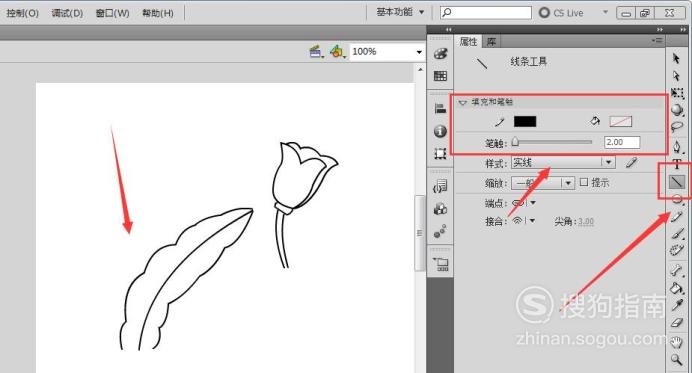Select the Selection arrow tool
Viewport: 692px width, 373px height.
point(676,58)
